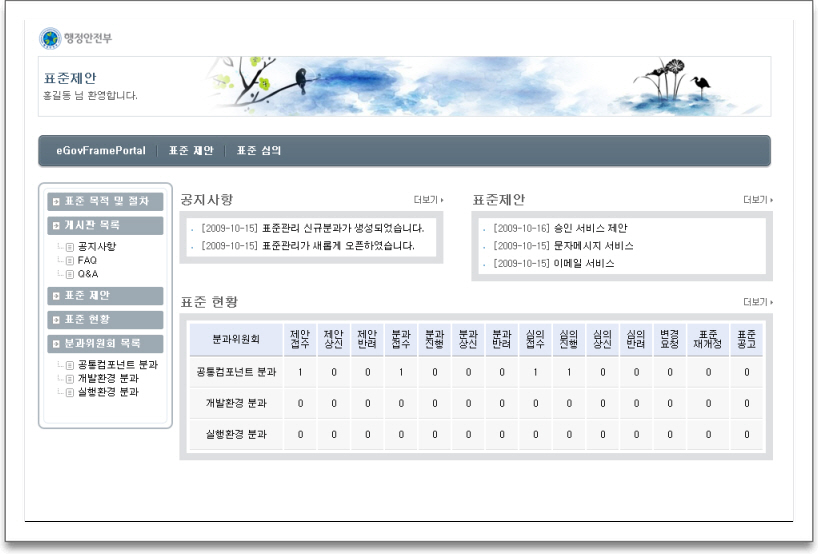This screenshot has height=554, width=818.
Task: Click 더보기 next to 표준 현황 heading
Action: 758,302
